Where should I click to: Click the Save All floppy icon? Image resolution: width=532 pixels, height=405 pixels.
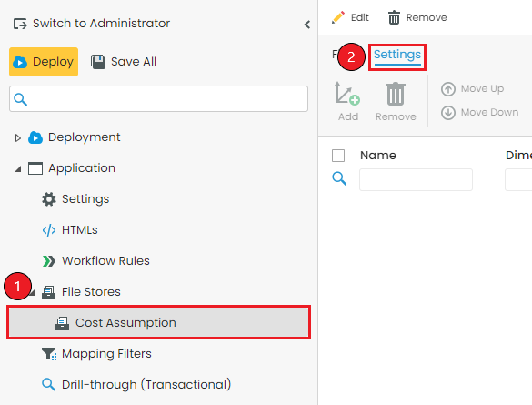(98, 62)
